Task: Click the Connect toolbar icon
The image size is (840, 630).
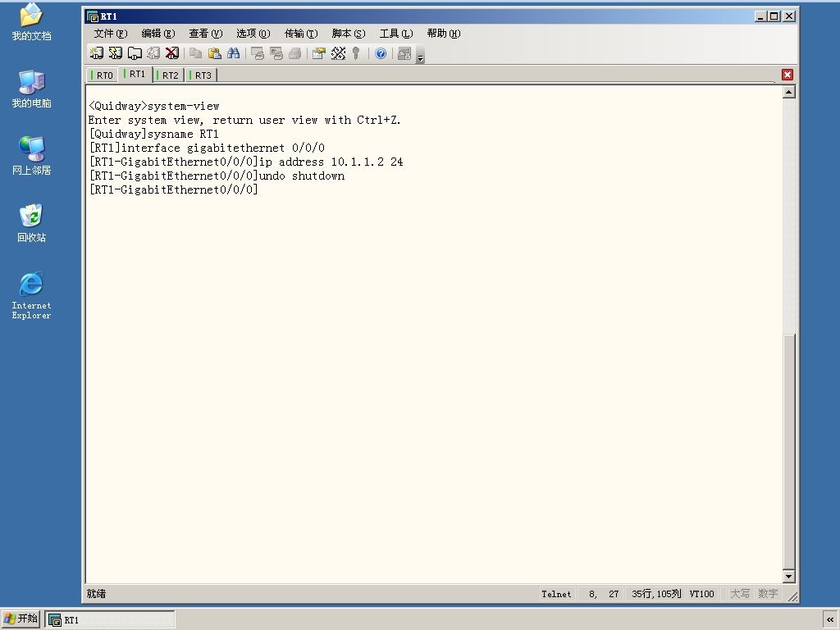Action: pos(97,53)
